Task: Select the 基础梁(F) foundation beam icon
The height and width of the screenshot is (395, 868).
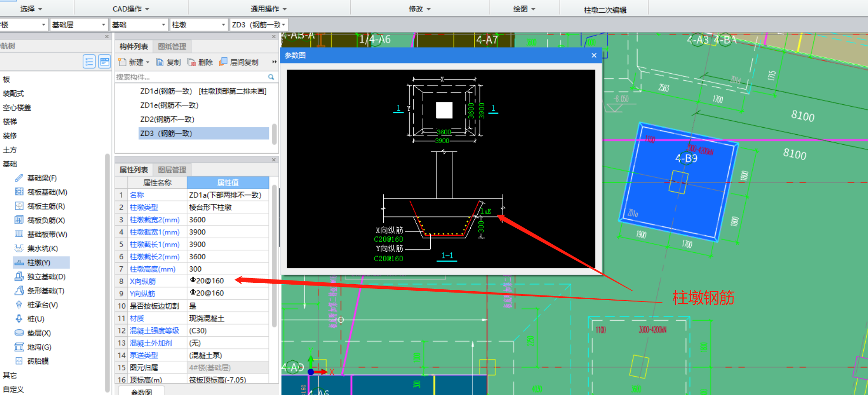Action: click(19, 178)
